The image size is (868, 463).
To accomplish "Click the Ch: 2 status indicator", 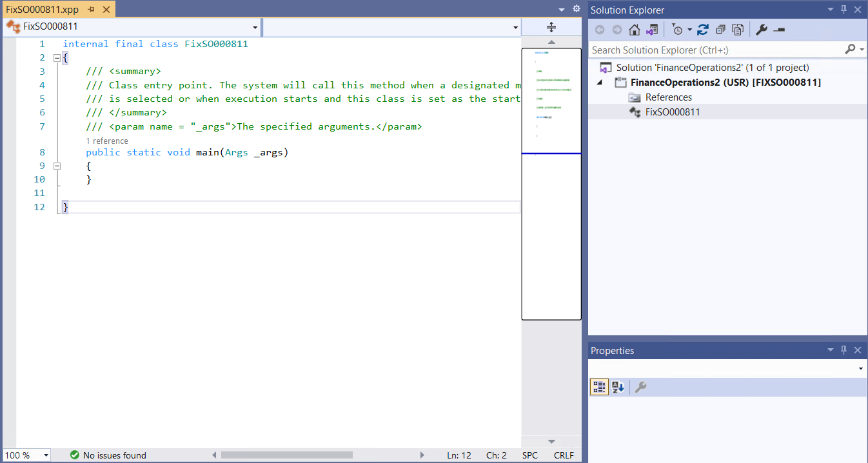I will 497,455.
